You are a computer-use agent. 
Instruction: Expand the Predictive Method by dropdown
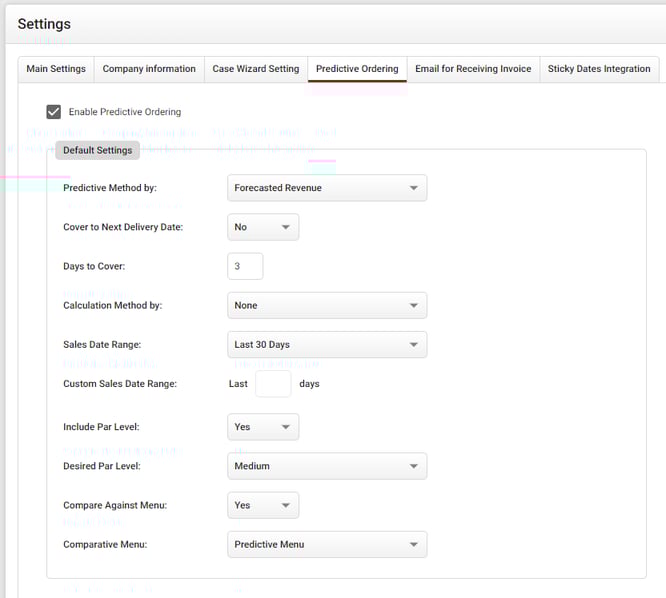click(326, 188)
